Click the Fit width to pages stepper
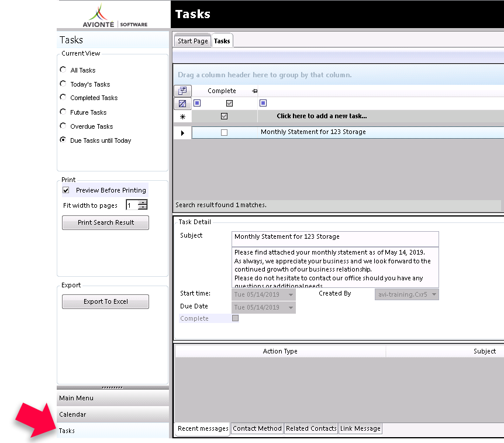Image resolution: width=504 pixels, height=443 pixels. coord(143,205)
